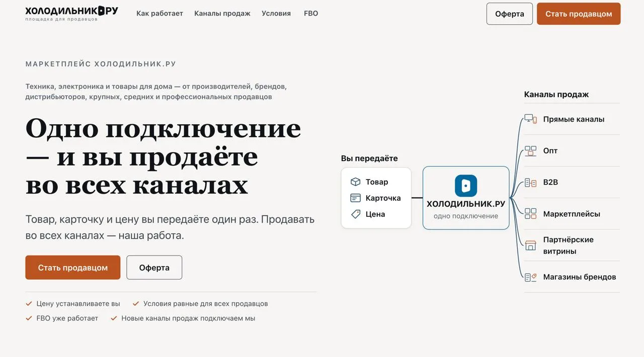The width and height of the screenshot is (644, 357).
Task: Click the checkmark beside Условия равные для всех
Action: click(x=136, y=304)
